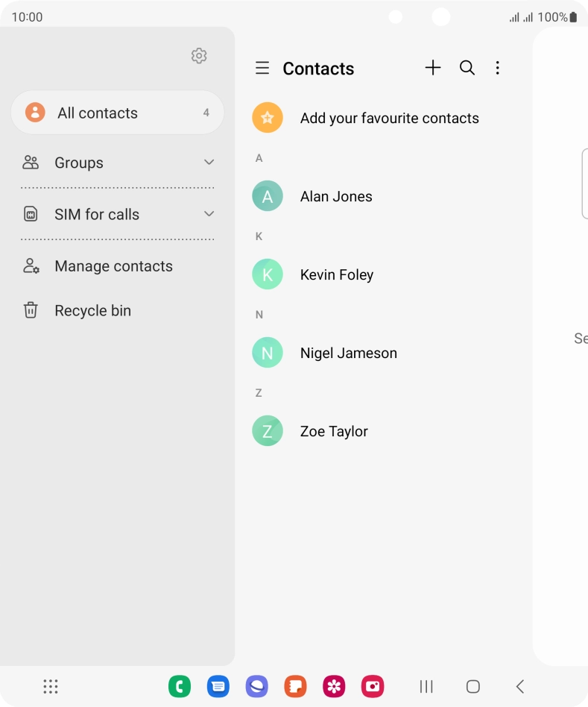Tap the hamburger menu icon beside Contacts

click(x=262, y=69)
